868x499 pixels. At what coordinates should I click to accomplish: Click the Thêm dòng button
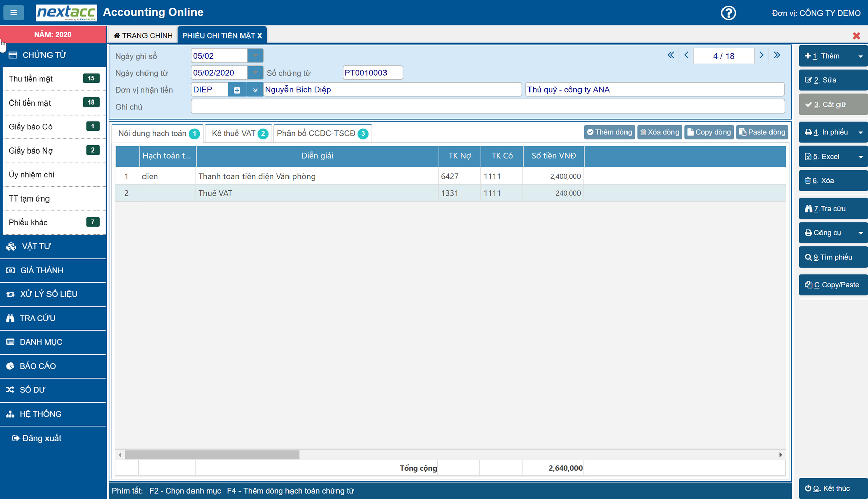[x=609, y=132]
